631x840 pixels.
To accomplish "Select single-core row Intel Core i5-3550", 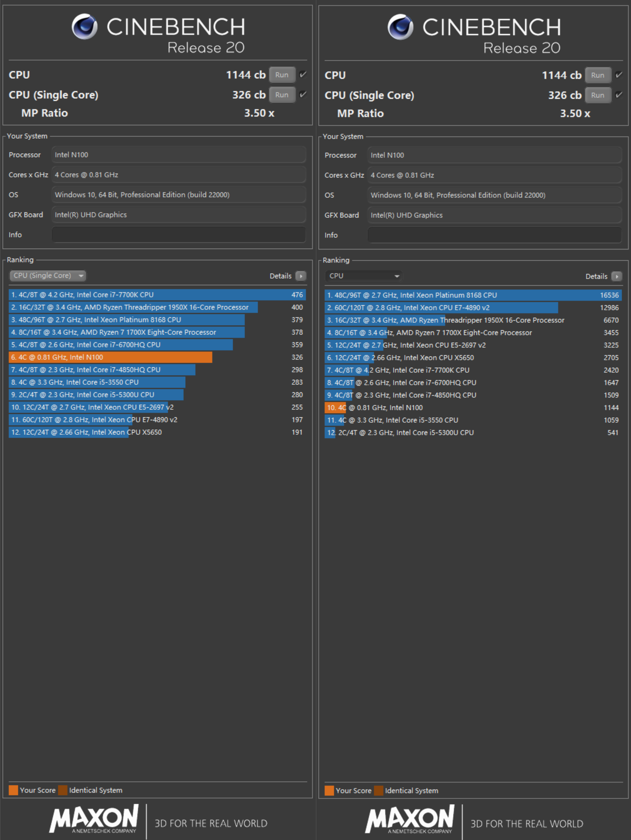I will point(157,382).
